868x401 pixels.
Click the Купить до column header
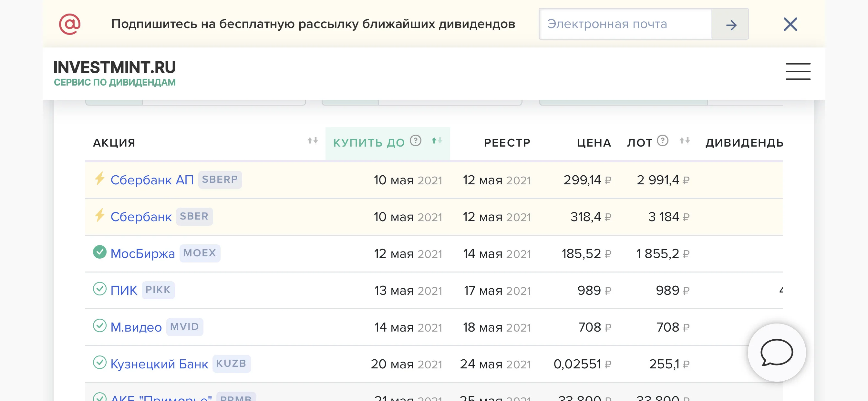[x=369, y=143]
